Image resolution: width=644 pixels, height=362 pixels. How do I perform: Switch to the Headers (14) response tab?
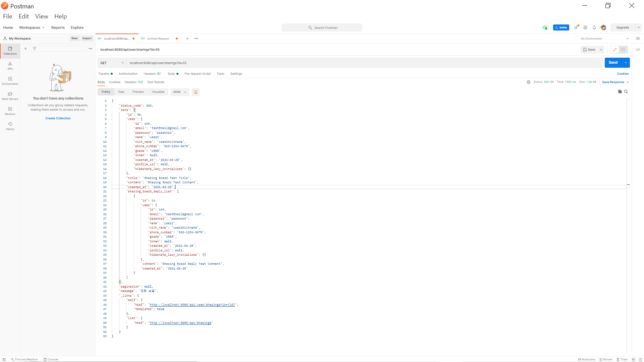point(133,82)
